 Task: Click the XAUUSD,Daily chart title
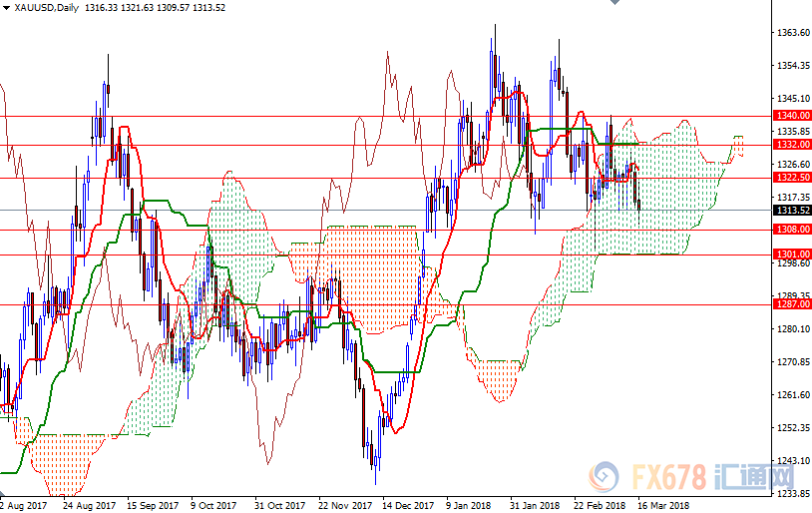click(x=47, y=8)
